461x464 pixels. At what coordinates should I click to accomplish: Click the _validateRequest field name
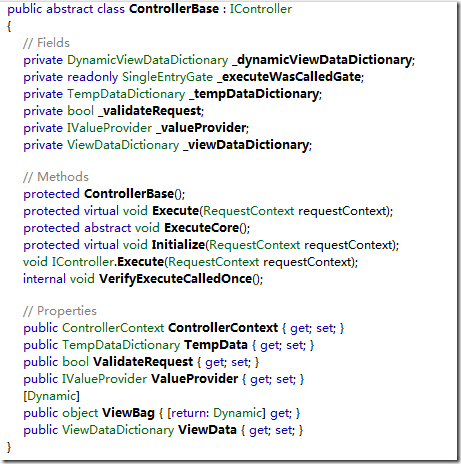tap(150, 111)
